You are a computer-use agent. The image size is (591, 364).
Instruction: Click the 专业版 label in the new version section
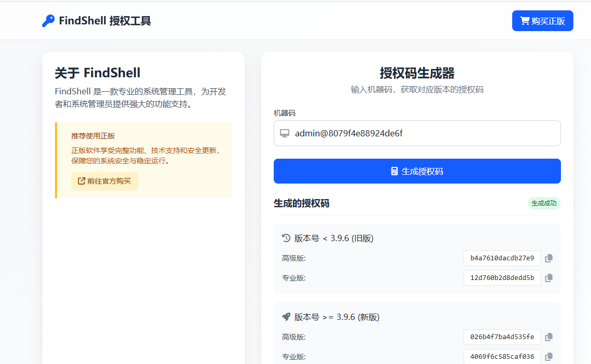[x=293, y=356]
